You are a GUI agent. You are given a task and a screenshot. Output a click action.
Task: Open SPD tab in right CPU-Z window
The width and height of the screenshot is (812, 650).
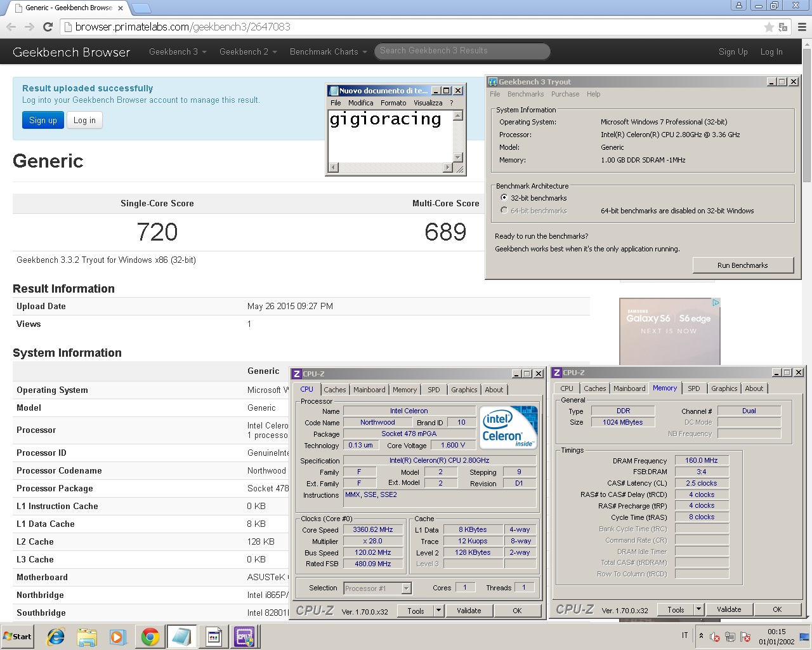point(694,388)
